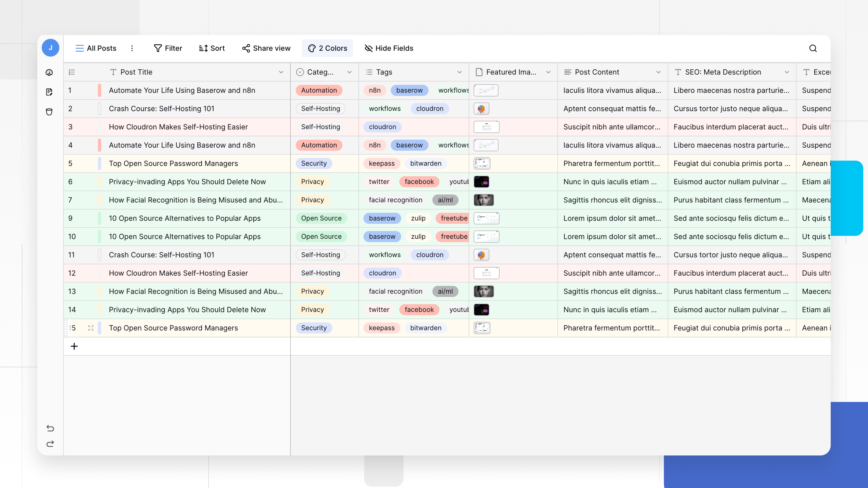
Task: Click the search magnifier icon
Action: tap(813, 48)
